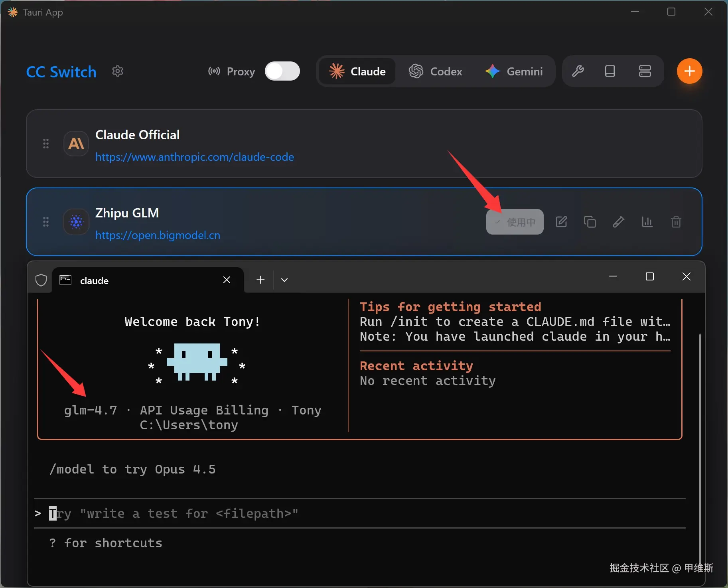
Task: Minimize the terminal window
Action: (613, 276)
